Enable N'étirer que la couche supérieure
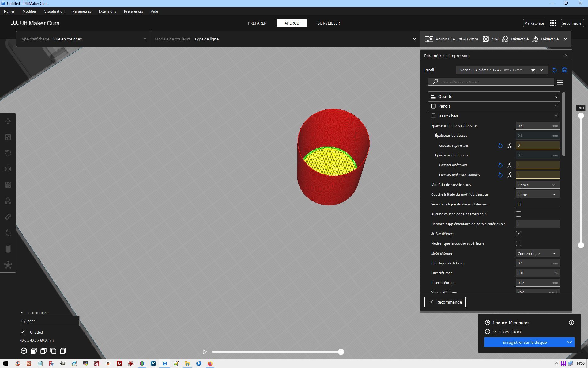This screenshot has width=588, height=368. [x=518, y=243]
